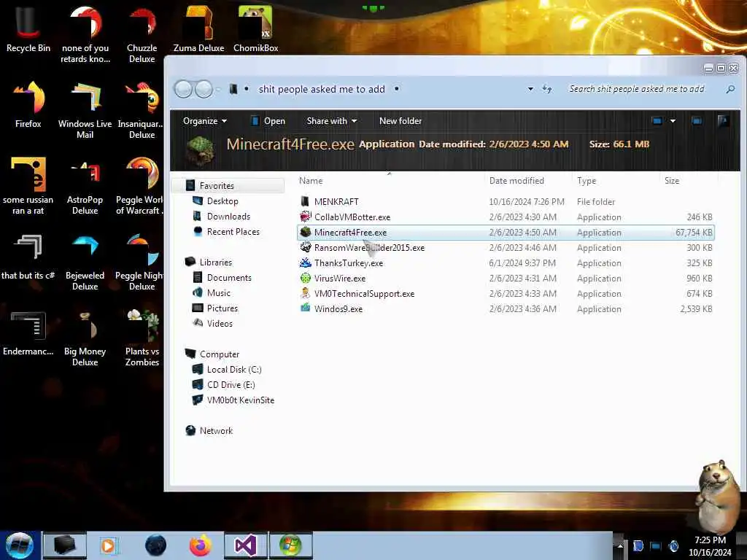The image size is (747, 560).
Task: Launch Zuma Deluxe desktop icon
Action: coord(198,28)
